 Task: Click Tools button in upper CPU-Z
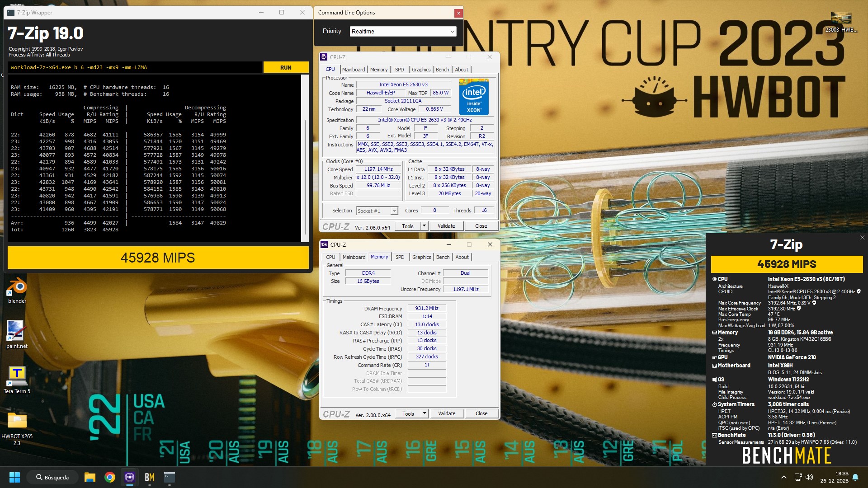[408, 226]
